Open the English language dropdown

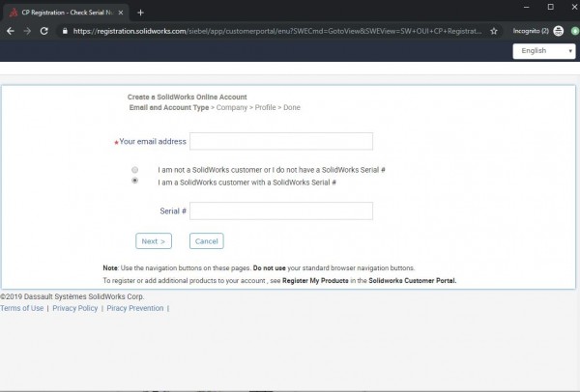pyautogui.click(x=543, y=51)
